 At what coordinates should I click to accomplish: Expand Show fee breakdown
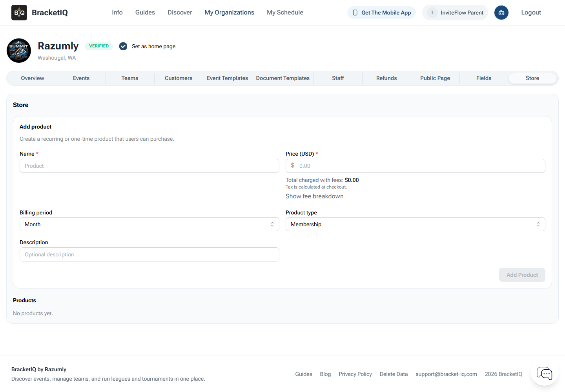315,196
